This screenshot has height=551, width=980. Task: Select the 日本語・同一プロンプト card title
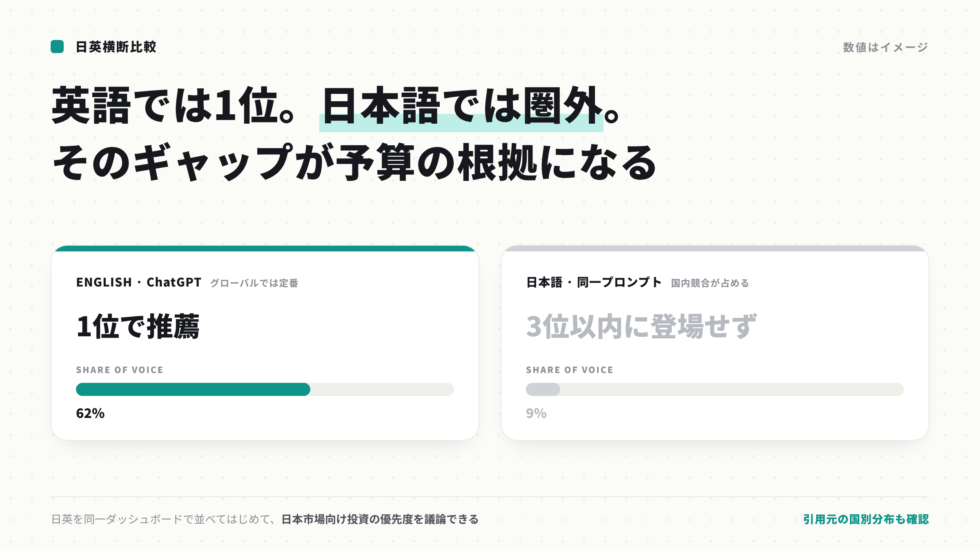tap(594, 282)
